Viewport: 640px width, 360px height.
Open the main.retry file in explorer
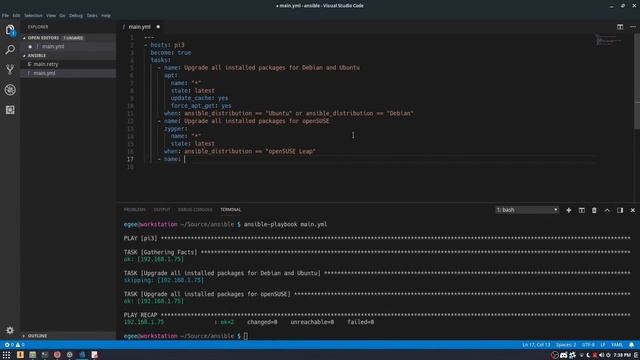point(68,64)
